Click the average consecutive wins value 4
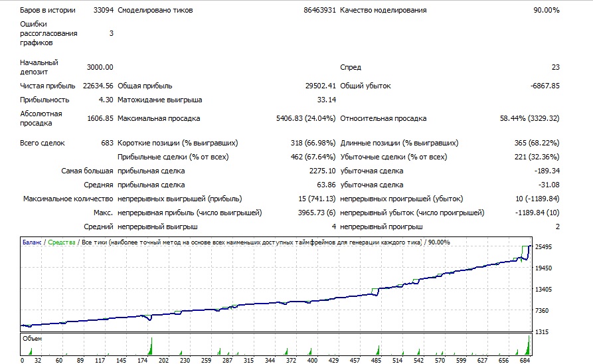The width and height of the screenshot is (593, 364). (333, 227)
